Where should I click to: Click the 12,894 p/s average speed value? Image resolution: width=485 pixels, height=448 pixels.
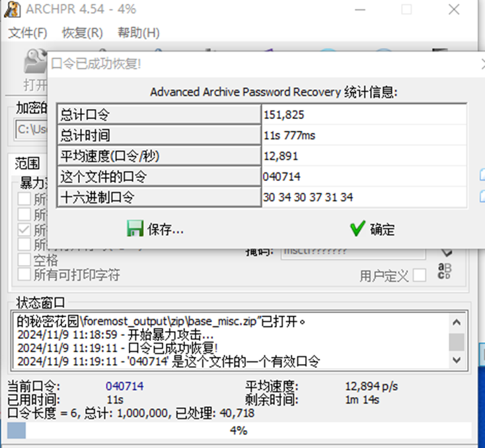tap(371, 386)
